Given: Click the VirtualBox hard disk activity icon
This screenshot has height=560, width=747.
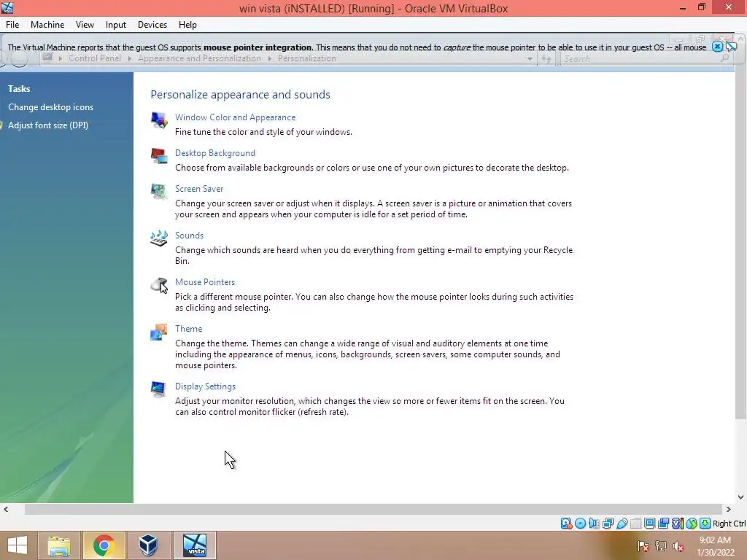Looking at the screenshot, I should 566,524.
